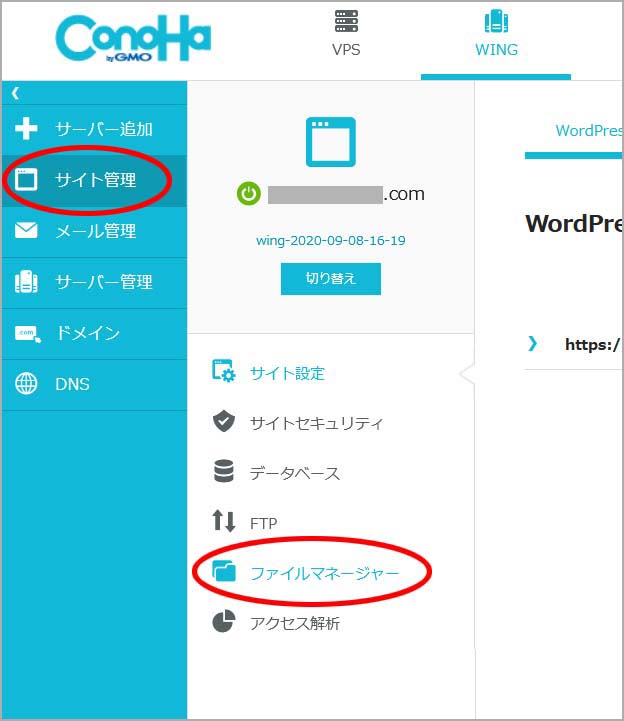Expand the https:/ site row chevron
Viewport: 624px width, 721px height.
click(x=532, y=343)
